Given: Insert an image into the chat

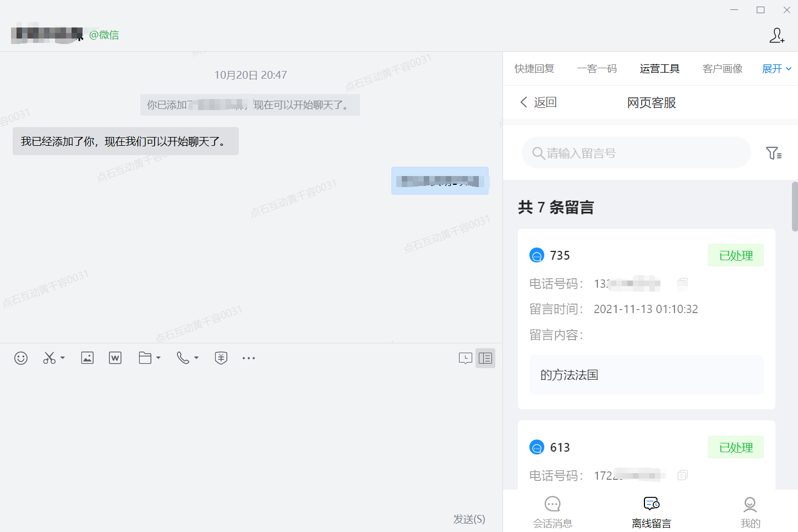Looking at the screenshot, I should (x=87, y=358).
